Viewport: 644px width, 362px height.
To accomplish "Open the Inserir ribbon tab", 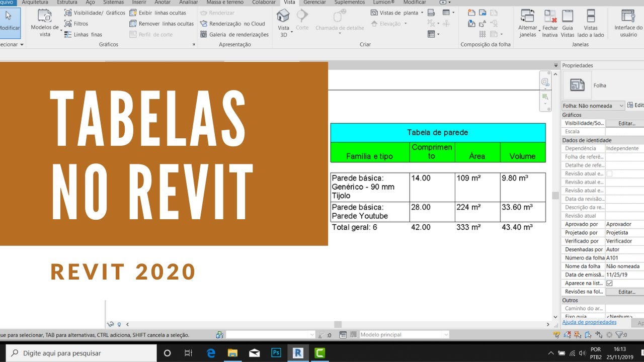I will coord(139,3).
